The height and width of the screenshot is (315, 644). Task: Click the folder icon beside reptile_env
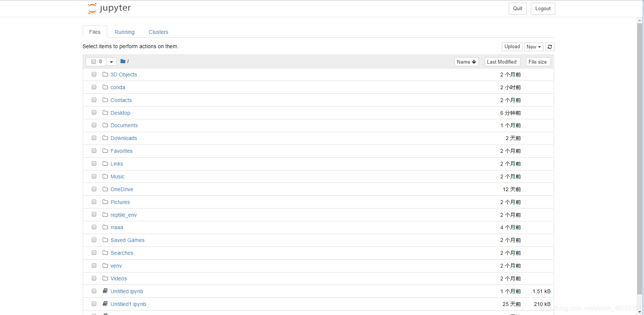point(105,215)
